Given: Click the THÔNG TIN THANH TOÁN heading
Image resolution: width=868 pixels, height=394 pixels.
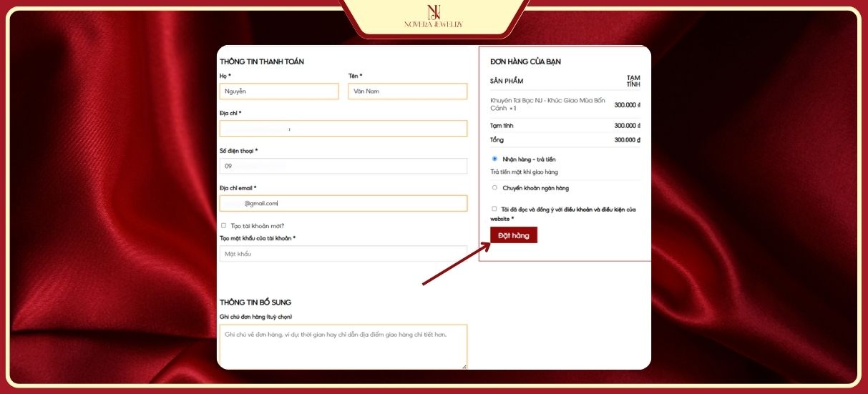Looking at the screenshot, I should [261, 61].
